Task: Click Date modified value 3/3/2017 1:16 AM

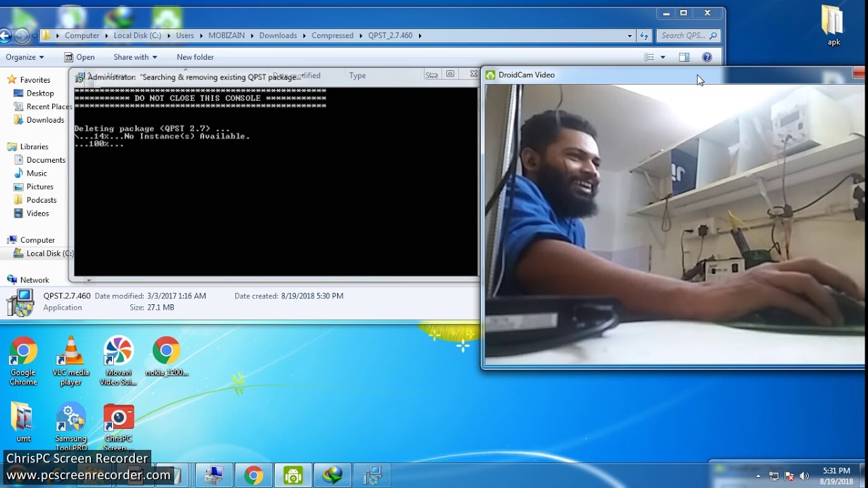Action: pos(176,296)
